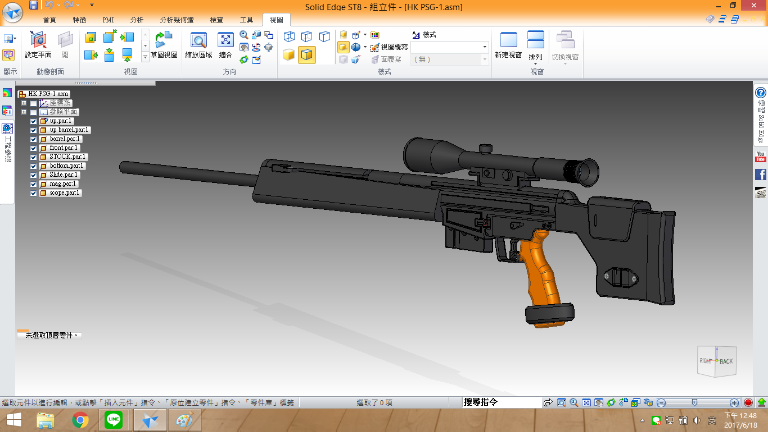The width and height of the screenshot is (768, 432).
Task: Switch to the 首頁 (Home) ribbon tab
Action: (49, 20)
